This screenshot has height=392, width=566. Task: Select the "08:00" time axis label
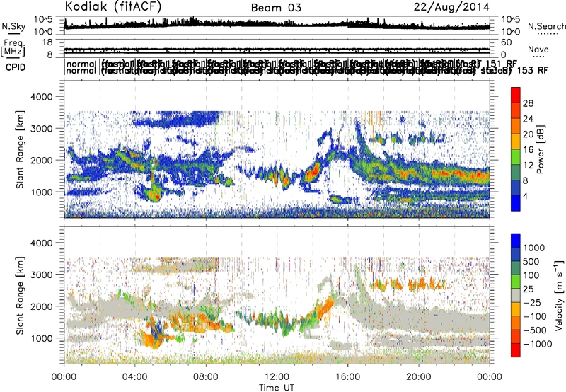click(x=206, y=377)
